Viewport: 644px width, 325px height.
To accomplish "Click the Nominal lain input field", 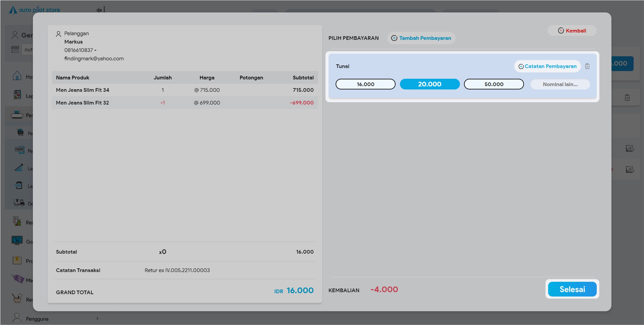I will pyautogui.click(x=560, y=84).
